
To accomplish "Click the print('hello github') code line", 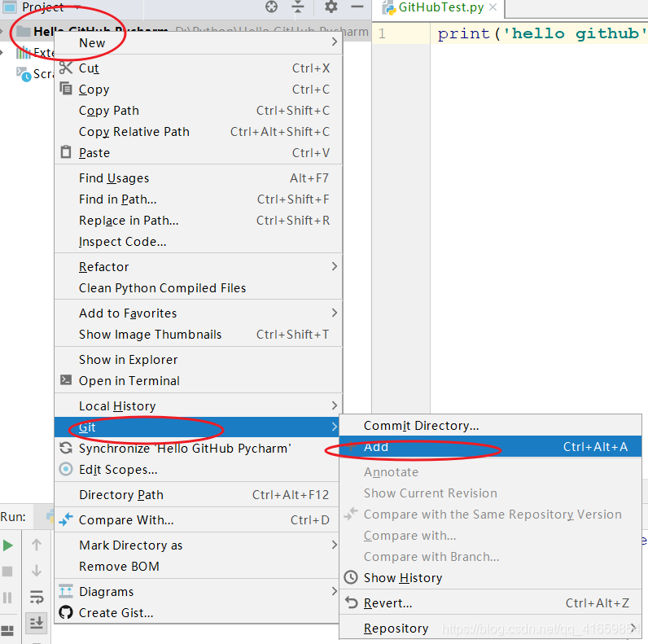I will 542,33.
